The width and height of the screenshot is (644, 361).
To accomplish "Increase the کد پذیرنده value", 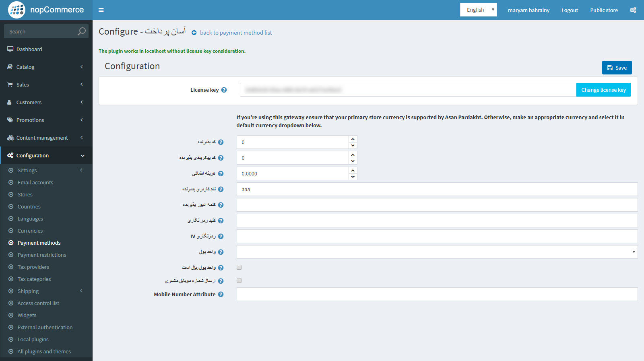I will [353, 139].
